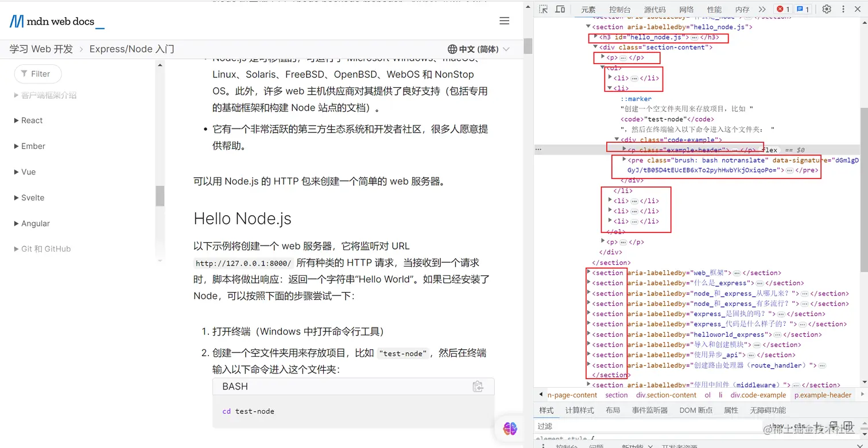Screen dimensions: 868x448
Task: Activate the inspect element picker in DevTools
Action: [544, 9]
